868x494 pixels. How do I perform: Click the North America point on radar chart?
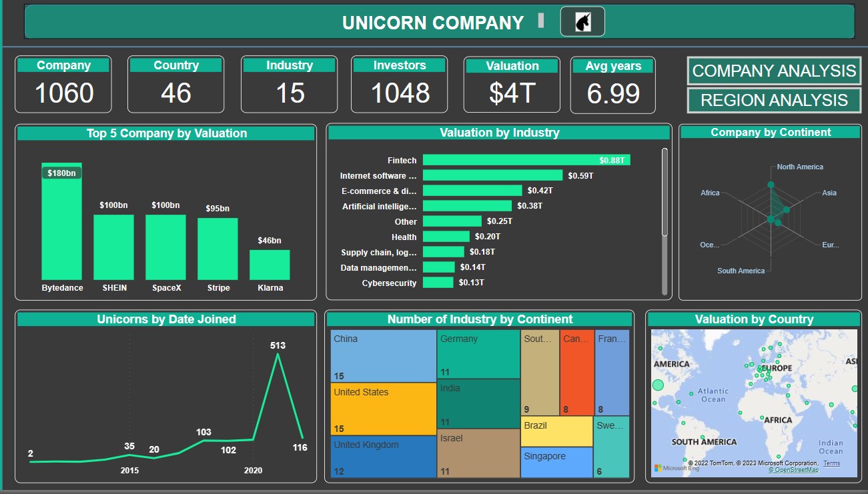tap(771, 185)
